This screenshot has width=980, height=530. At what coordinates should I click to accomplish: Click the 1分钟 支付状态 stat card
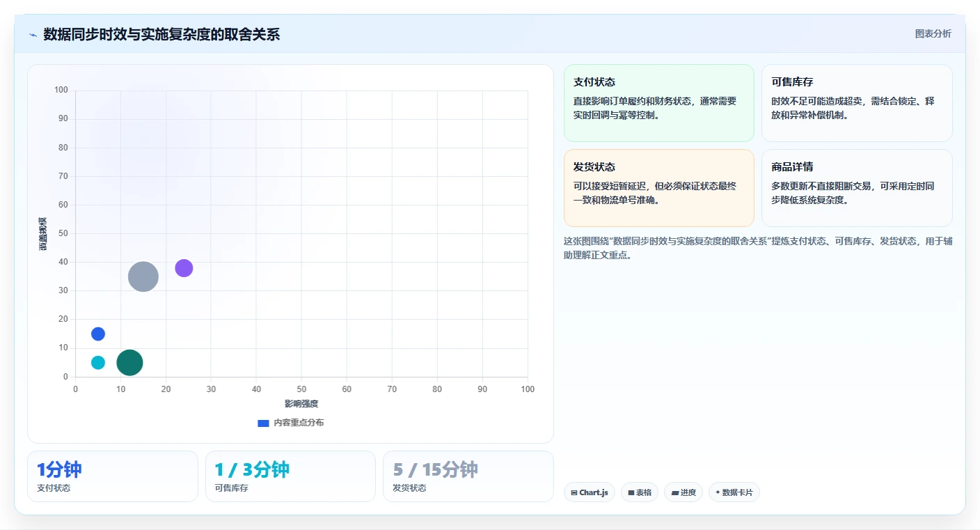pos(113,476)
